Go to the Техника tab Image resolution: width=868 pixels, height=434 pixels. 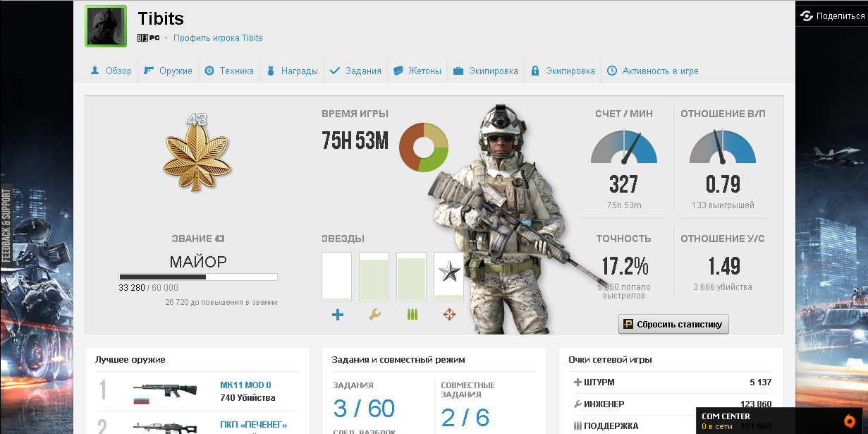click(229, 71)
